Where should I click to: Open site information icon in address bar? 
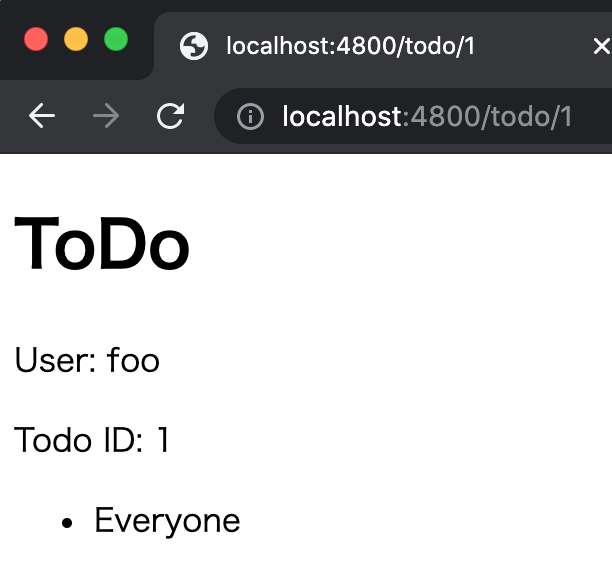click(250, 116)
